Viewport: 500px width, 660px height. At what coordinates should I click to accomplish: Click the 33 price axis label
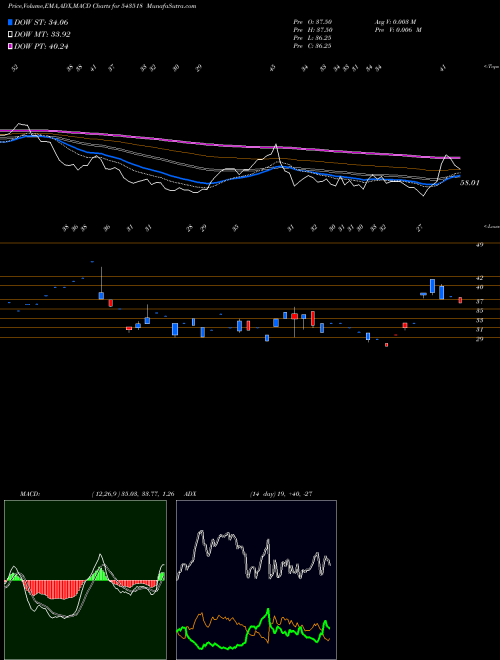pos(479,320)
